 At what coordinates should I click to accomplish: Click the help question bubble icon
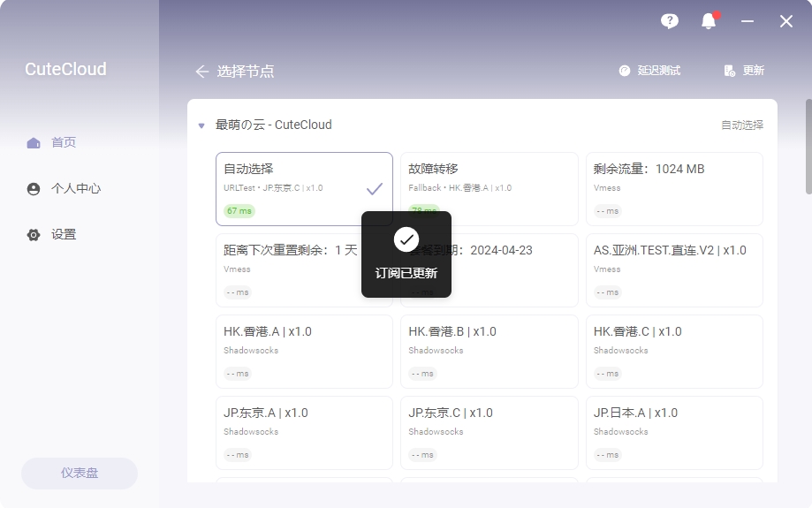669,21
